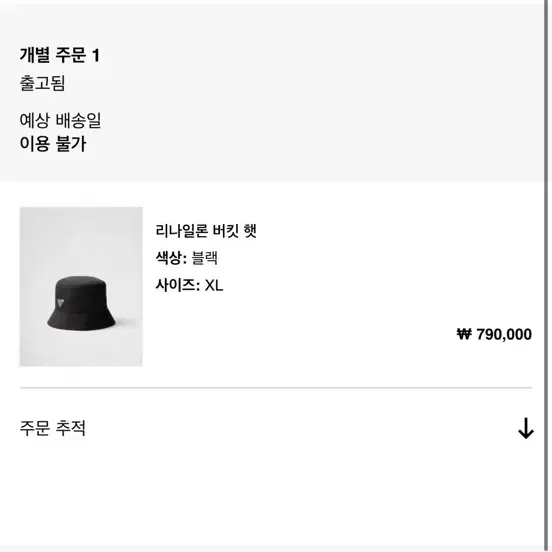Image resolution: width=552 pixels, height=552 pixels.
Task: Open the black bucket hat thumbnail
Action: 81,287
